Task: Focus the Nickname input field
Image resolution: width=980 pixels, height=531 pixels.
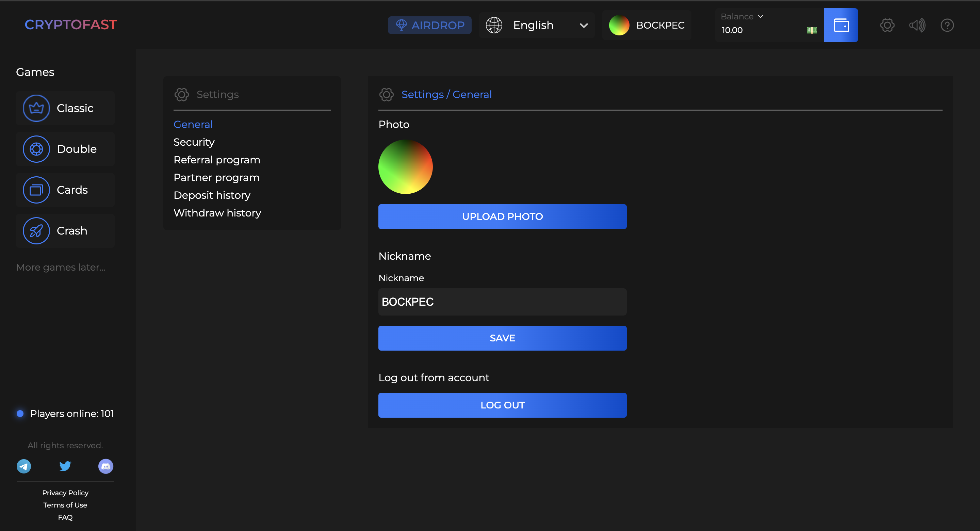Action: (x=502, y=302)
